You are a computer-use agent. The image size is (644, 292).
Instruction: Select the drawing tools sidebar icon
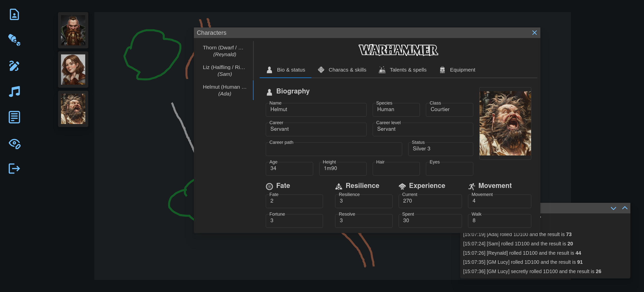14,66
